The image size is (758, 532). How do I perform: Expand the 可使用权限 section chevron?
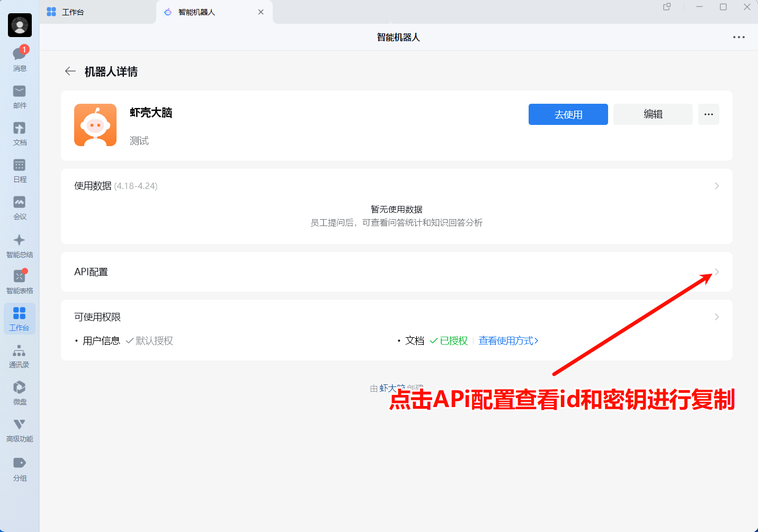click(x=717, y=317)
